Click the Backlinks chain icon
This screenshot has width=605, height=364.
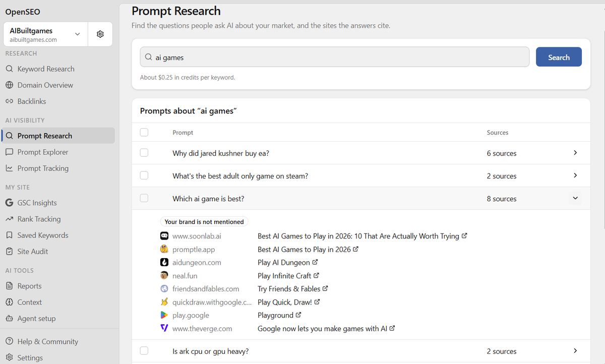tap(9, 101)
